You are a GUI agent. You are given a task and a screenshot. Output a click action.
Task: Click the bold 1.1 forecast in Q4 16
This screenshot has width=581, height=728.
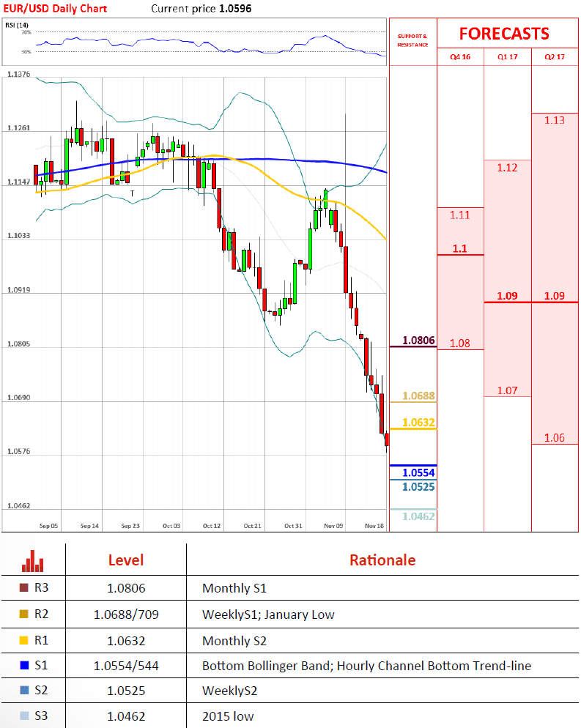pyautogui.click(x=460, y=248)
